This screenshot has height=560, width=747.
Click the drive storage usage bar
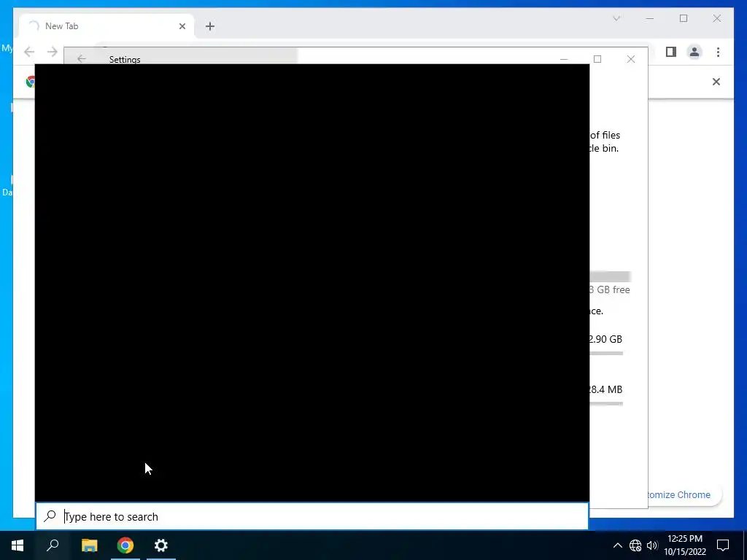click(611, 276)
